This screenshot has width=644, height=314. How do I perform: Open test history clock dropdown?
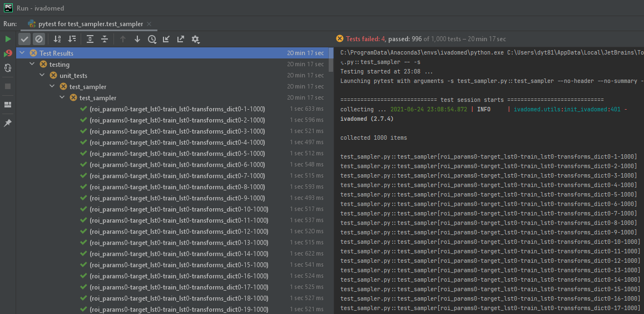(152, 40)
